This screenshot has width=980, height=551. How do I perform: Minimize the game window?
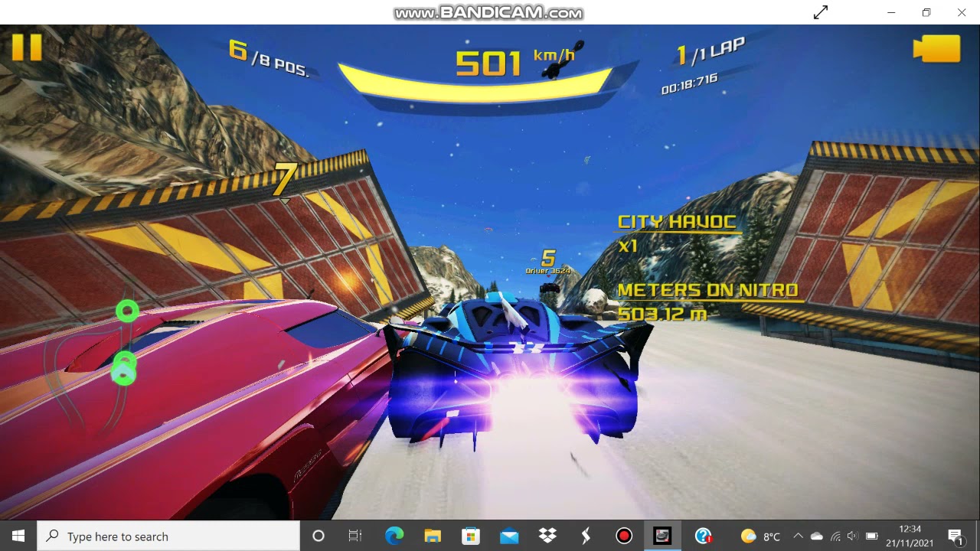tap(891, 12)
